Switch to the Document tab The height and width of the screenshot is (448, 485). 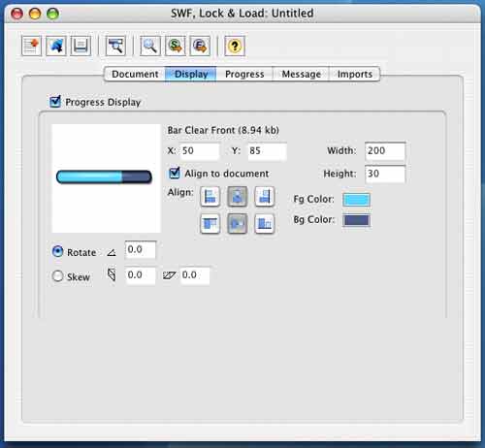pos(135,74)
